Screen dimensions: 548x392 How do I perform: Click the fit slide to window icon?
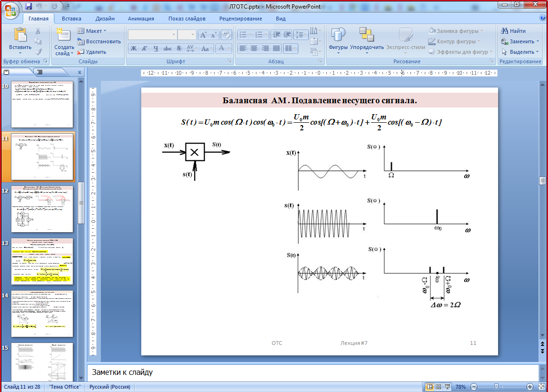coord(541,387)
